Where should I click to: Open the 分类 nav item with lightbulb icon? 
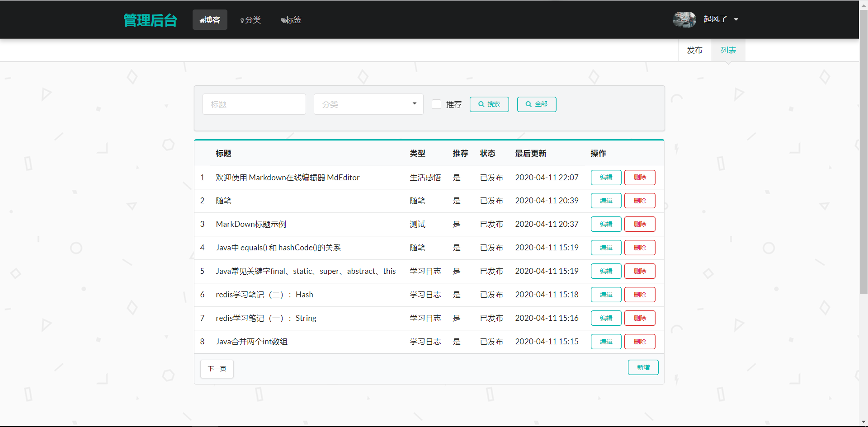(x=251, y=20)
